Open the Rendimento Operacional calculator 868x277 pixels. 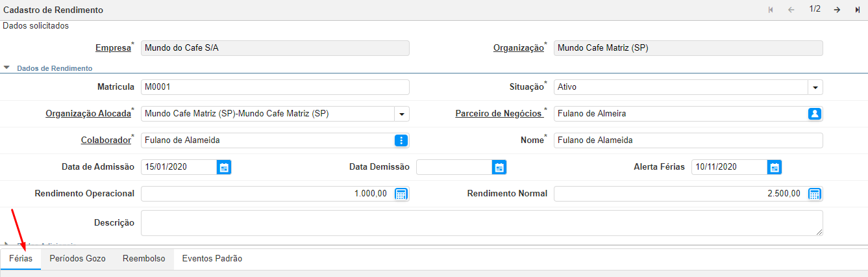pos(401,194)
